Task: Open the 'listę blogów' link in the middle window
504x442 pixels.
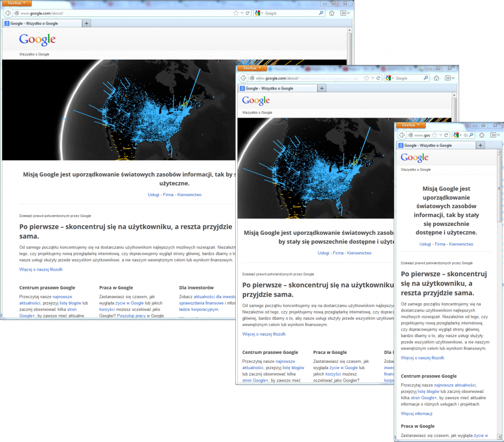Action: point(293,368)
